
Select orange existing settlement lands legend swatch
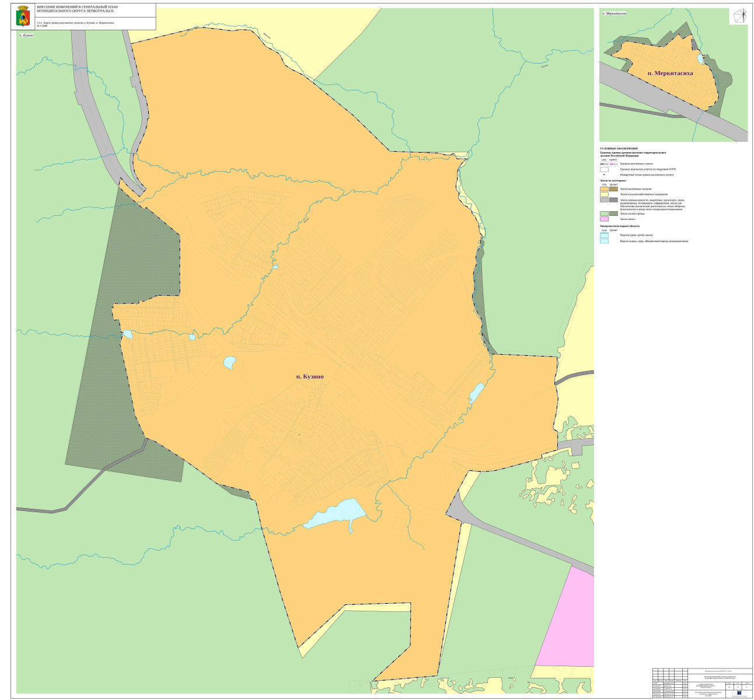point(604,189)
